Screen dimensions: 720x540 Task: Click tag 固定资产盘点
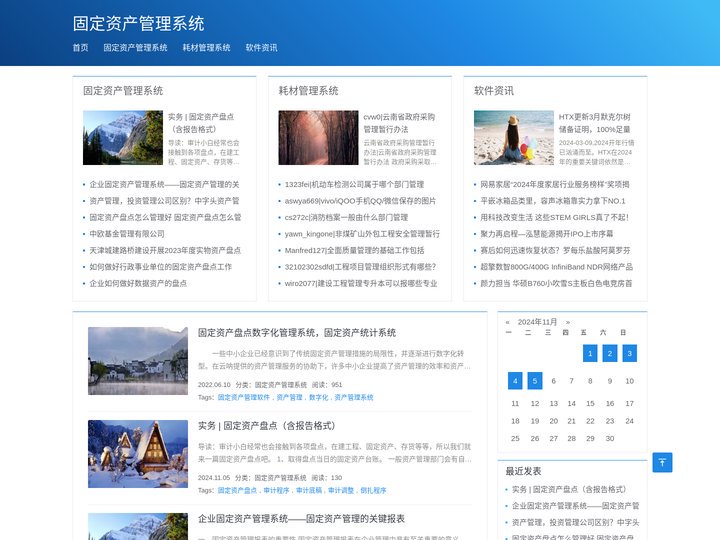237,490
